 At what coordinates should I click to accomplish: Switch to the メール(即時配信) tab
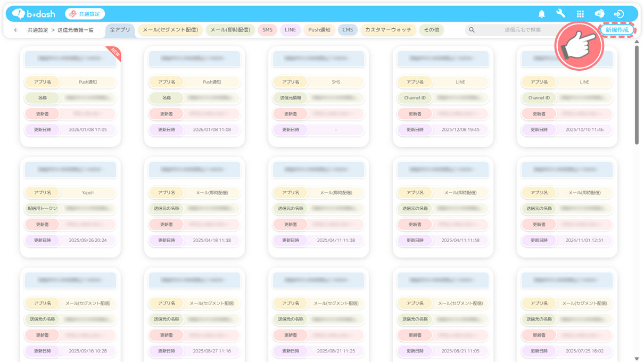[230, 30]
